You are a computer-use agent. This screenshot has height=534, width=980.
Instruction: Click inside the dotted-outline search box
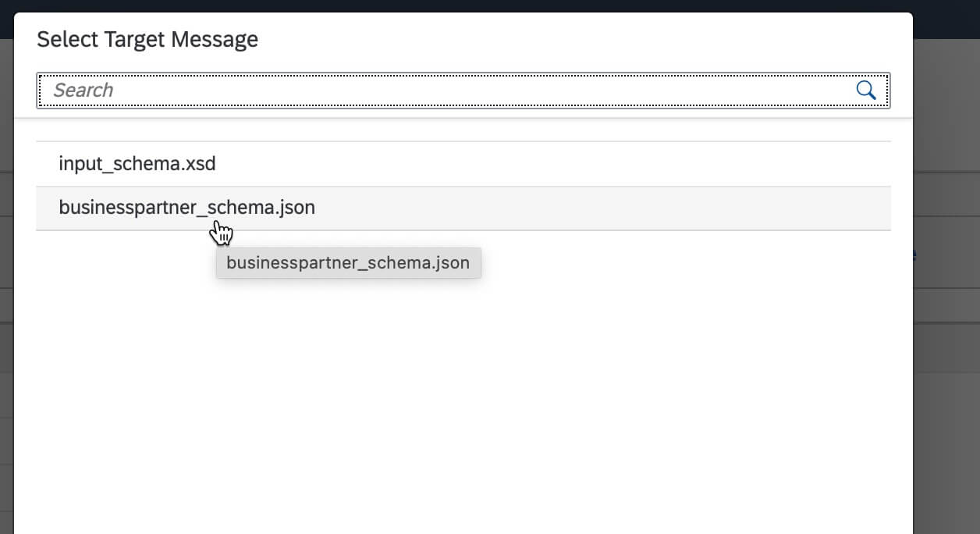(312, 90)
